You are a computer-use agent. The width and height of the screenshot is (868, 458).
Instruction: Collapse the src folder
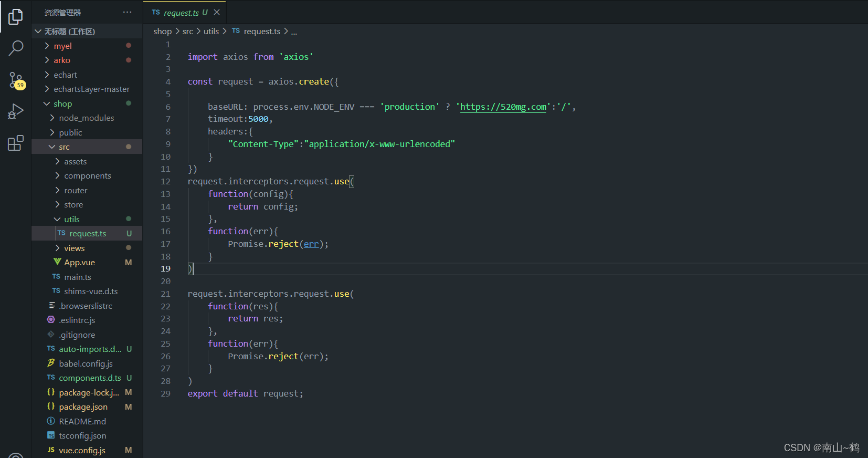click(52, 147)
